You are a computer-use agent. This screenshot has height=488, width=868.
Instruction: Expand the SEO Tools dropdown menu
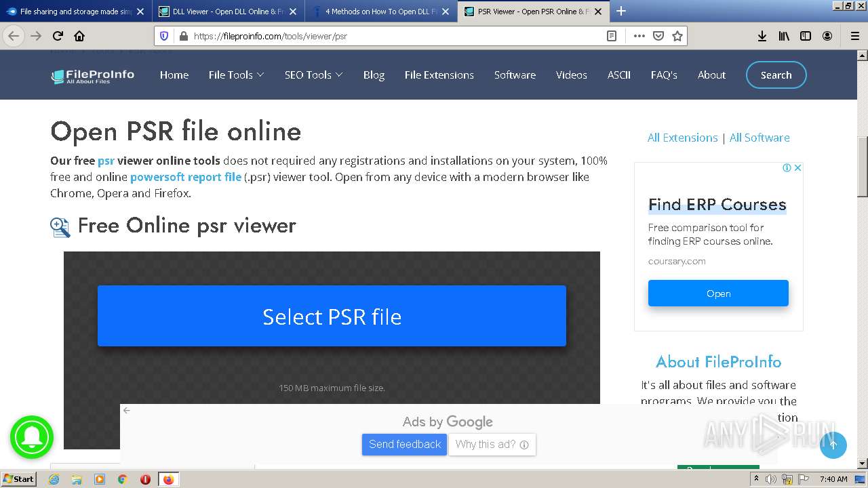pyautogui.click(x=313, y=75)
